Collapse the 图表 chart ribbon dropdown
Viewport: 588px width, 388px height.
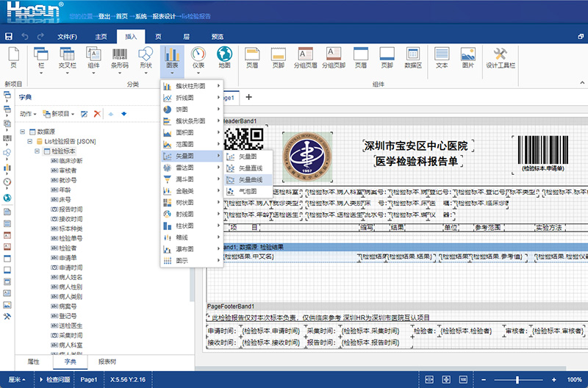click(x=172, y=60)
